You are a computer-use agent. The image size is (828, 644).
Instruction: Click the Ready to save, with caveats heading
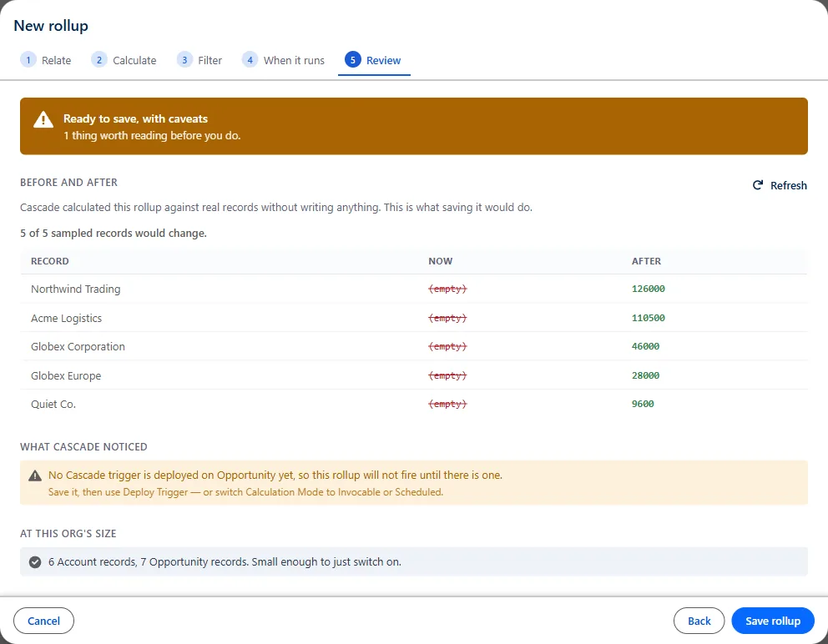click(136, 118)
